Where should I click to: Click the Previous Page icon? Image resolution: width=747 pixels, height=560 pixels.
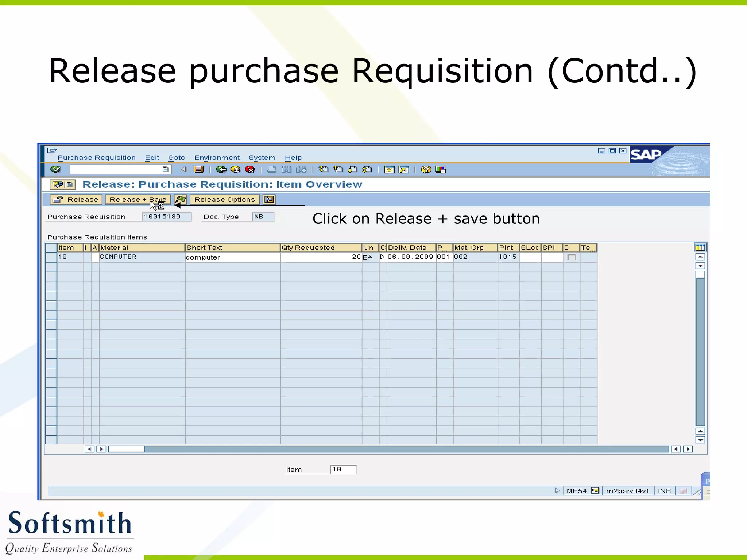click(338, 169)
